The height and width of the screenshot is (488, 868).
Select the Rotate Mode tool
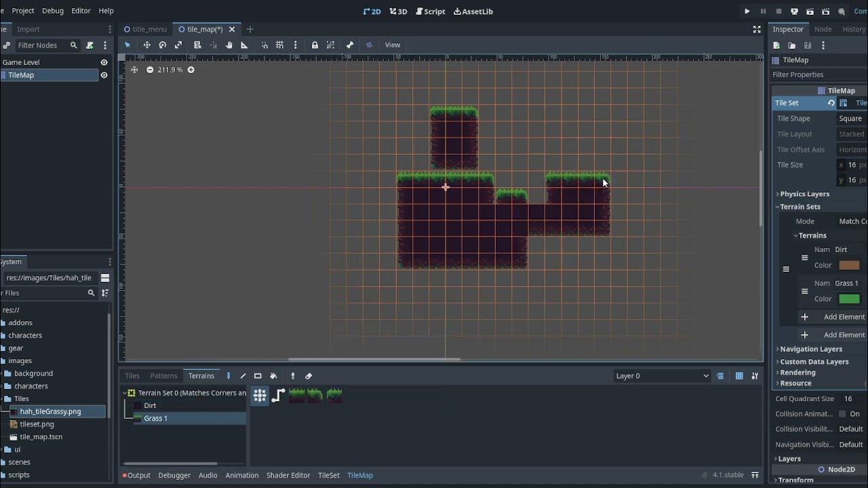(163, 45)
